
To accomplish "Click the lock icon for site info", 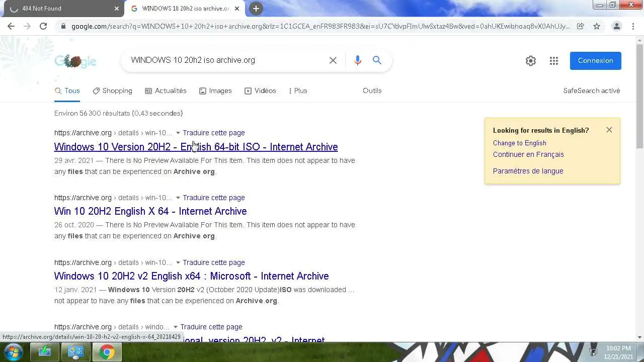I will click(63, 26).
